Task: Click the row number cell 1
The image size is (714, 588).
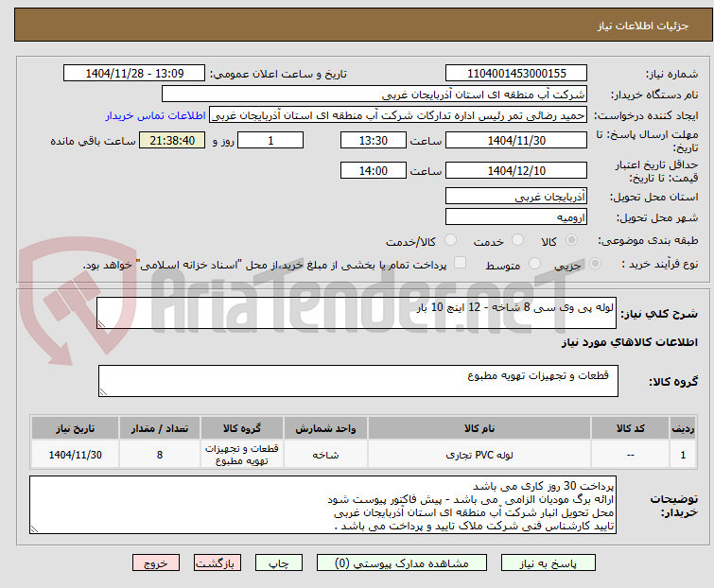Action: click(683, 455)
